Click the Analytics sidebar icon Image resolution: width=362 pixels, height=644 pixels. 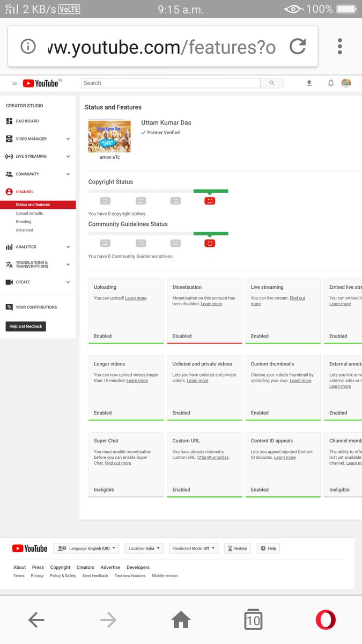9,247
